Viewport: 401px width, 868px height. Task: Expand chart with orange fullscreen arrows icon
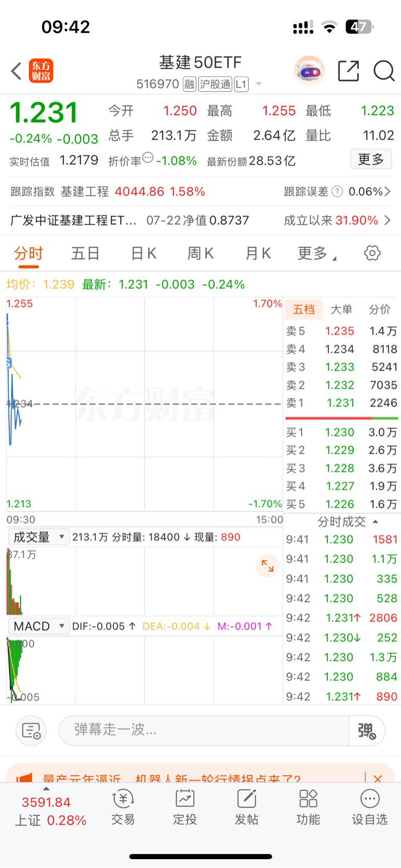pyautogui.click(x=267, y=566)
